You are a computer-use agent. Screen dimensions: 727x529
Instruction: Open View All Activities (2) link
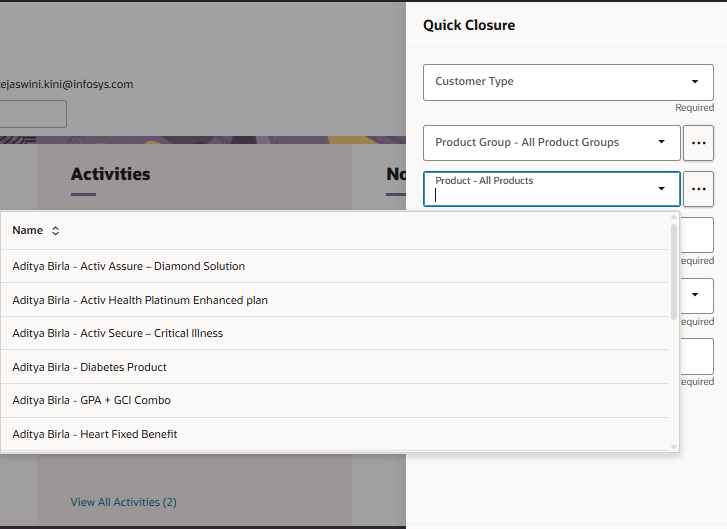[123, 502]
